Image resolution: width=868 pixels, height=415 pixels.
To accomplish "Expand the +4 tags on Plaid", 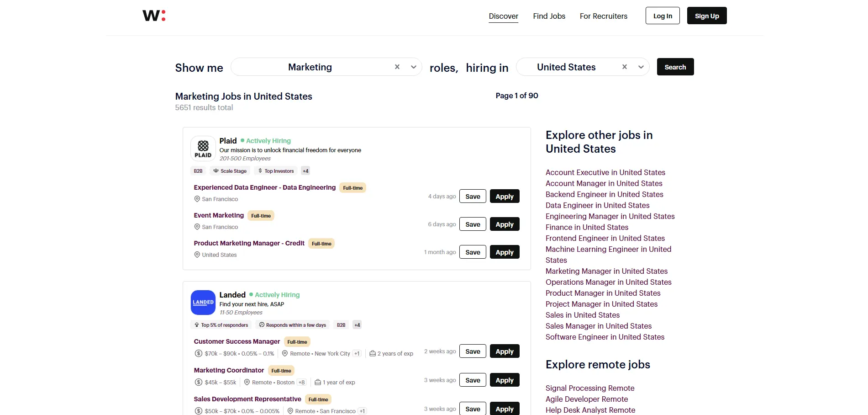I will (x=305, y=171).
